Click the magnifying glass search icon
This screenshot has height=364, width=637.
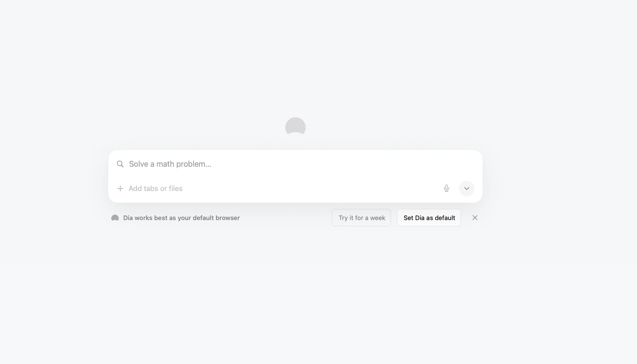120,164
